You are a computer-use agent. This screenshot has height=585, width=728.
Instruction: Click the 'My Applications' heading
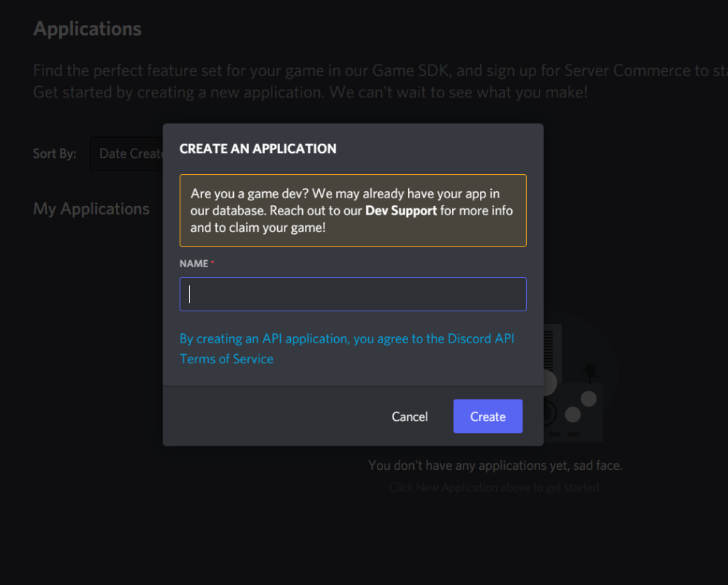[92, 209]
